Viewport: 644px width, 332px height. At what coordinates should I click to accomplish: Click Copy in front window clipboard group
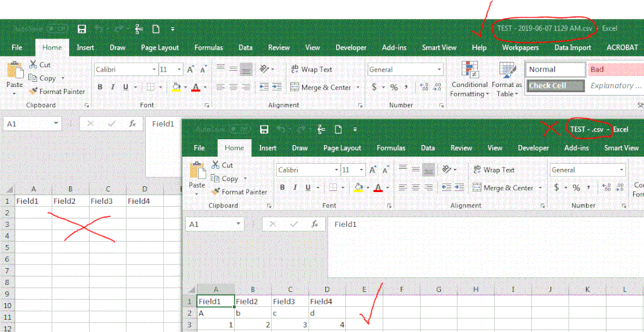(225, 179)
